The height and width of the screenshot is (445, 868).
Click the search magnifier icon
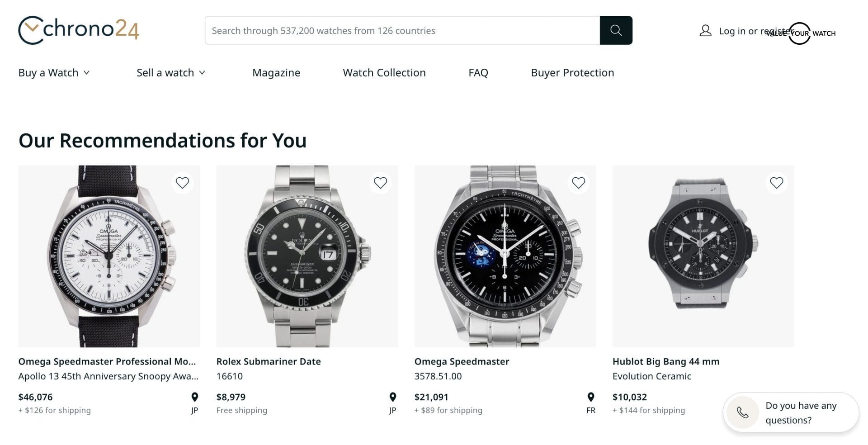click(x=616, y=30)
